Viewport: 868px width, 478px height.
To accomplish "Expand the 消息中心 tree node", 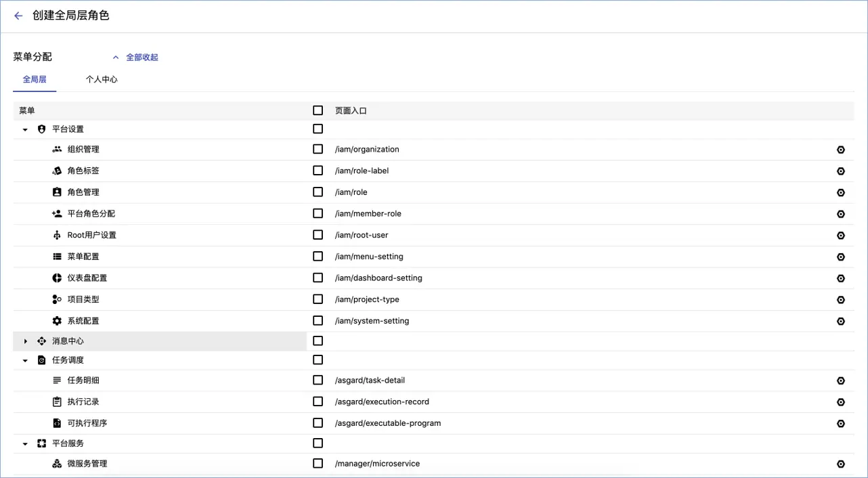I will 26,341.
